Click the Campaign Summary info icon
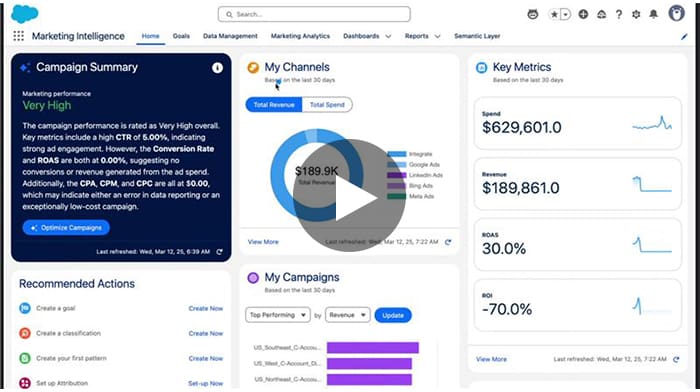Viewport: 700px width, 392px height. [217, 67]
